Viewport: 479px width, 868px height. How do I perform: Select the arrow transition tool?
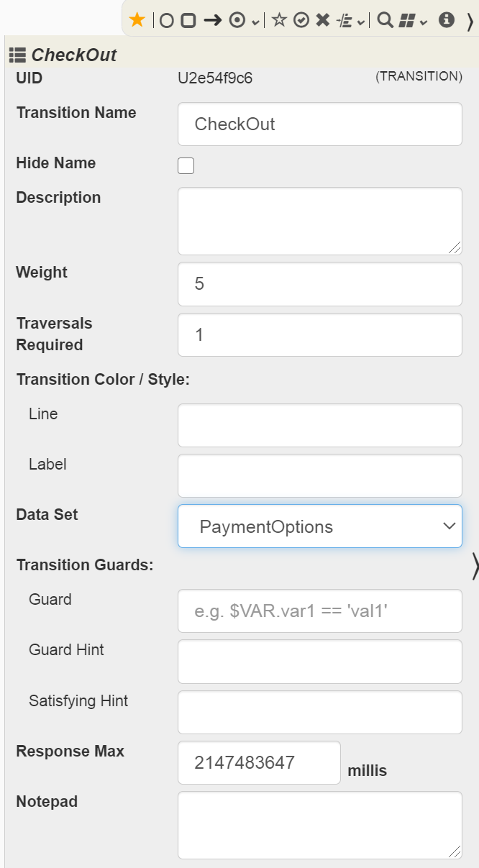212,21
